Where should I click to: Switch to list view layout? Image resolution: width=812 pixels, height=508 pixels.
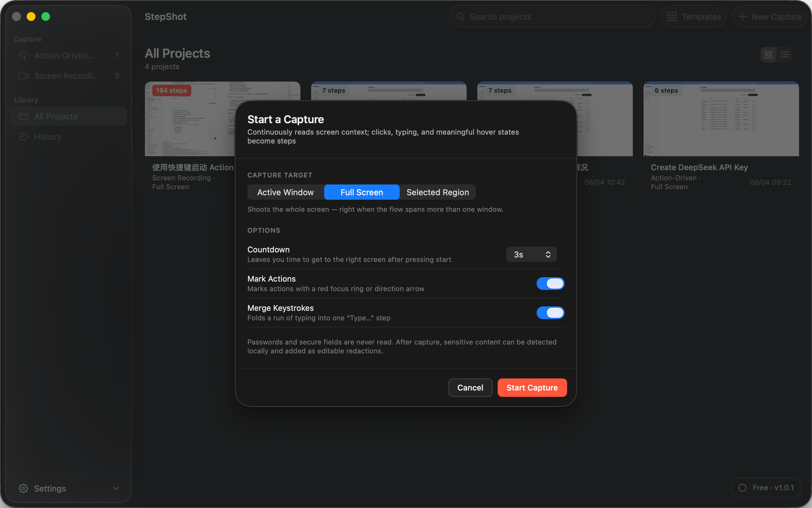pyautogui.click(x=784, y=54)
